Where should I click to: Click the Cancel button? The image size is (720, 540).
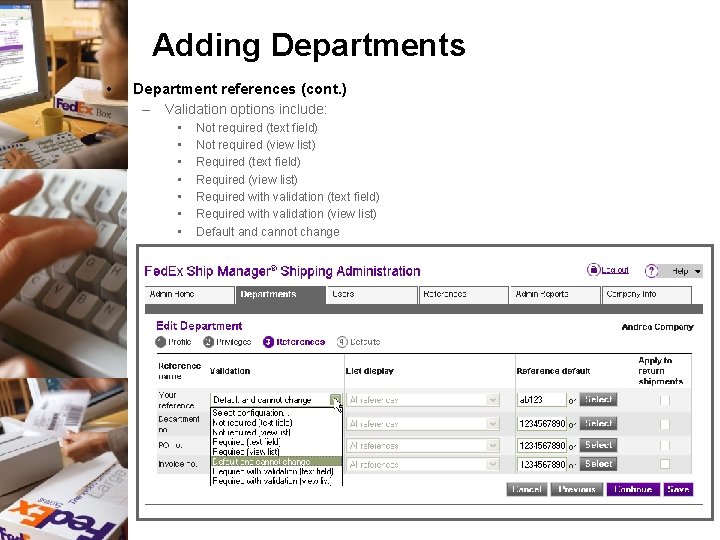tap(527, 489)
